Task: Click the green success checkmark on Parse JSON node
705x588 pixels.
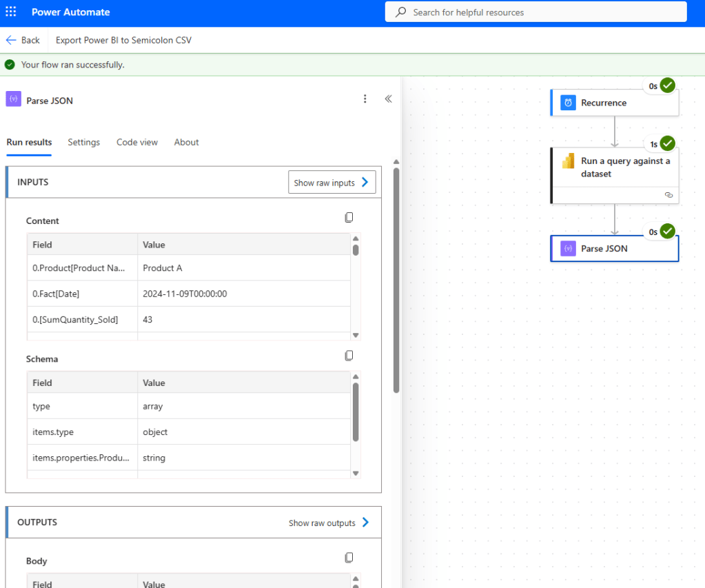Action: [x=667, y=231]
